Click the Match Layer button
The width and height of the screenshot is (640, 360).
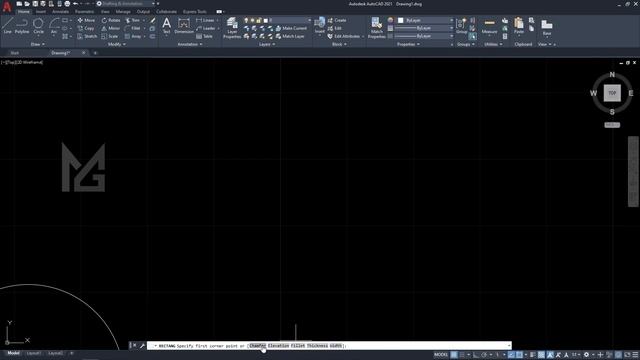coord(290,36)
